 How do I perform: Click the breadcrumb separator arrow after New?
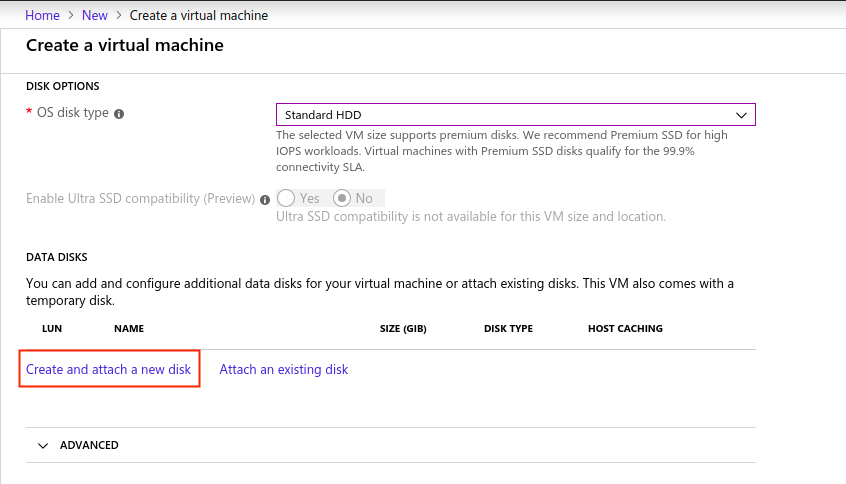pyautogui.click(x=119, y=15)
